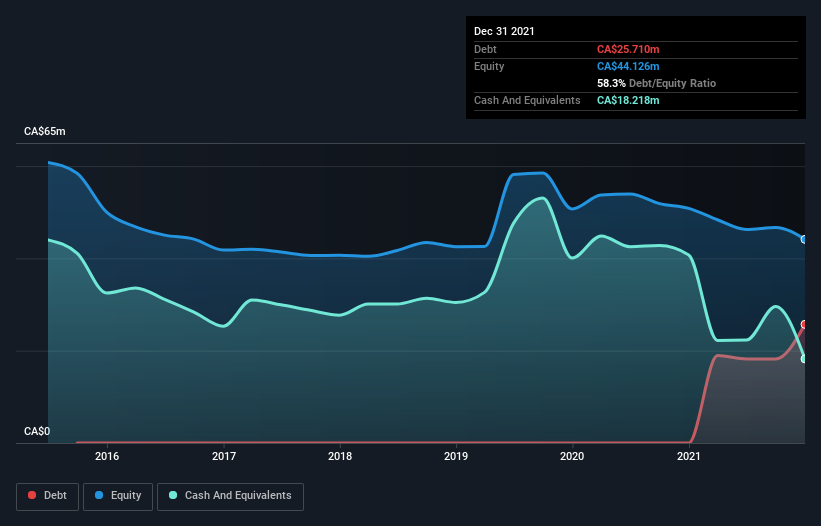Screen dimensions: 821x526
Task: Select the blue Equity endpoint marker
Action: click(804, 239)
